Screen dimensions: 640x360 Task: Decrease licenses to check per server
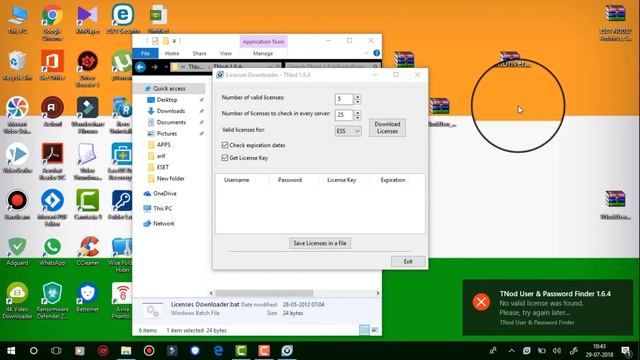click(358, 118)
